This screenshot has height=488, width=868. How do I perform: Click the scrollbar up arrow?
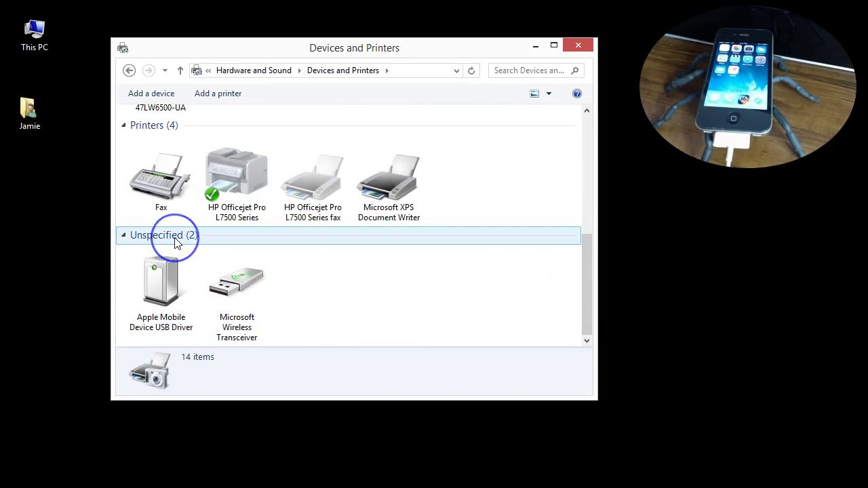(587, 110)
